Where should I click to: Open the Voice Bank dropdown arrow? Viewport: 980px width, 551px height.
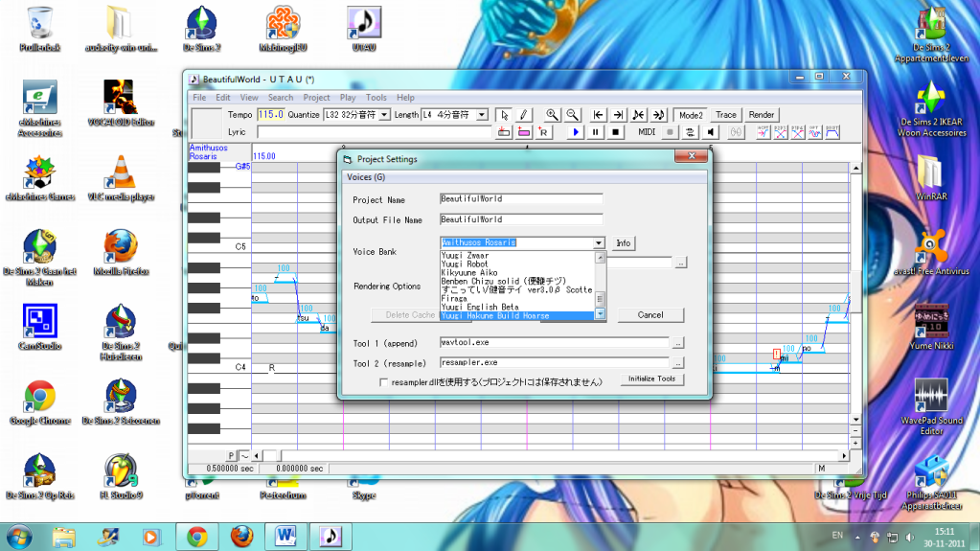pos(599,243)
